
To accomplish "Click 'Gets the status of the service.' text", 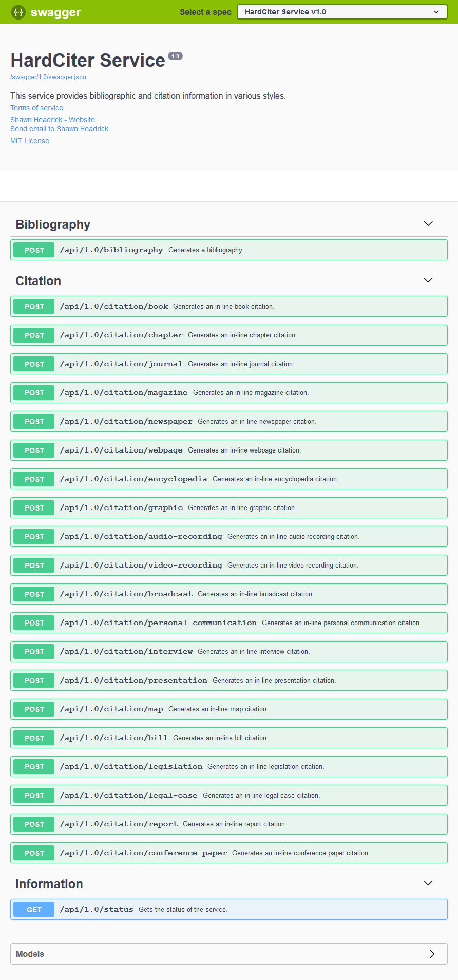I will pos(183,910).
